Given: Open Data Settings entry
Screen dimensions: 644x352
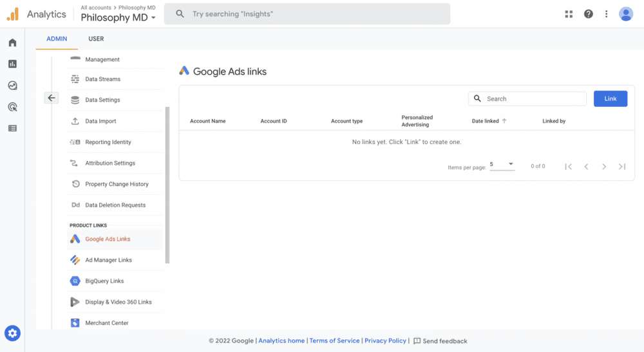Looking at the screenshot, I should tap(115, 100).
